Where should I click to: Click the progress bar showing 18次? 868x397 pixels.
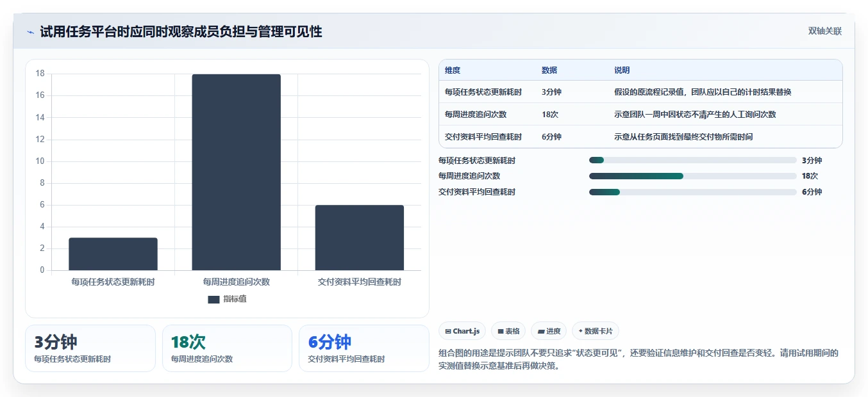pyautogui.click(x=693, y=176)
